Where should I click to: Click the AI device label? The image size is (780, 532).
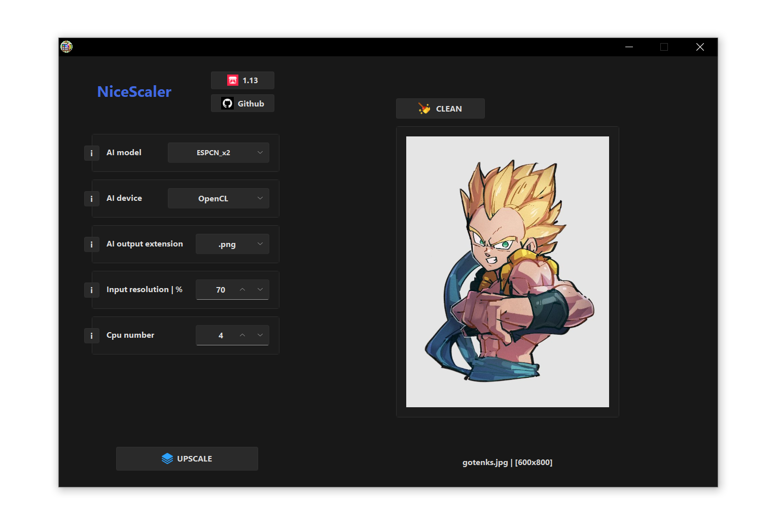(124, 198)
